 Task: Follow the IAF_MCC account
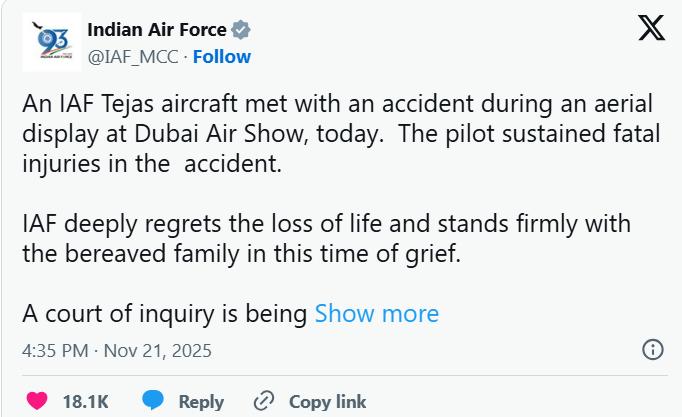[x=222, y=56]
